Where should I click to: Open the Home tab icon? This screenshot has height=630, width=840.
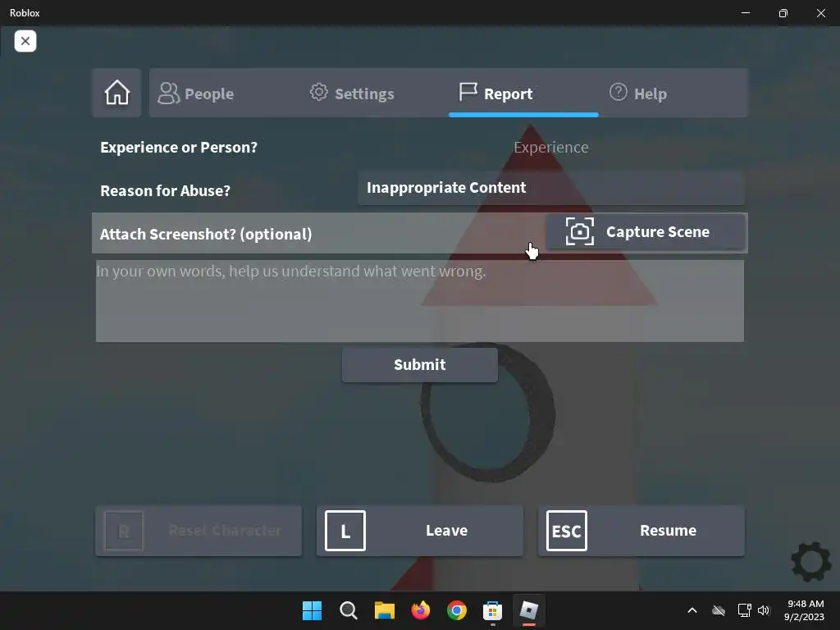116,93
